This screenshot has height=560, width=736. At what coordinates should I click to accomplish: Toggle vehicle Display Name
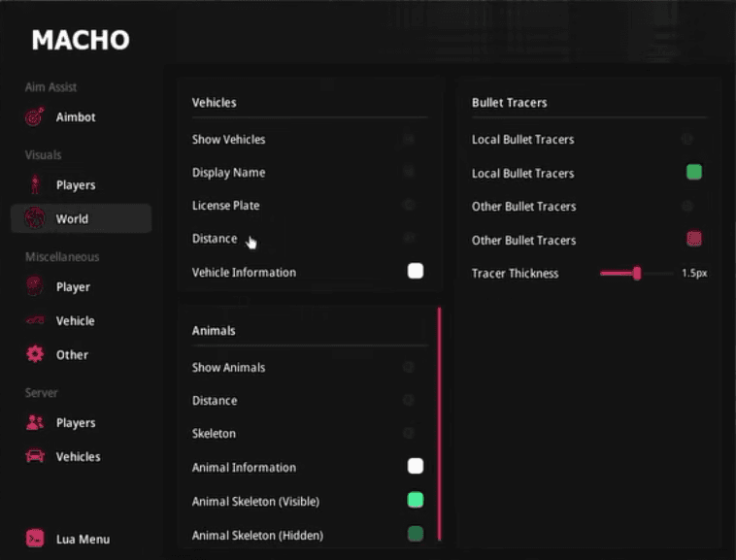click(x=409, y=172)
